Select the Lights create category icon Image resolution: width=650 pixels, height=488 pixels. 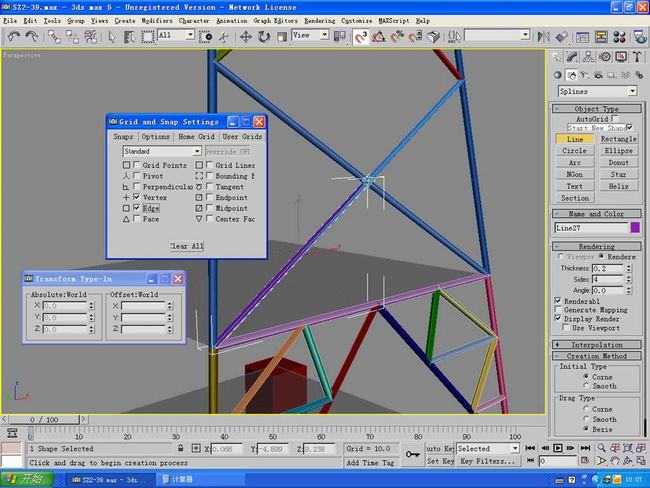coord(585,75)
